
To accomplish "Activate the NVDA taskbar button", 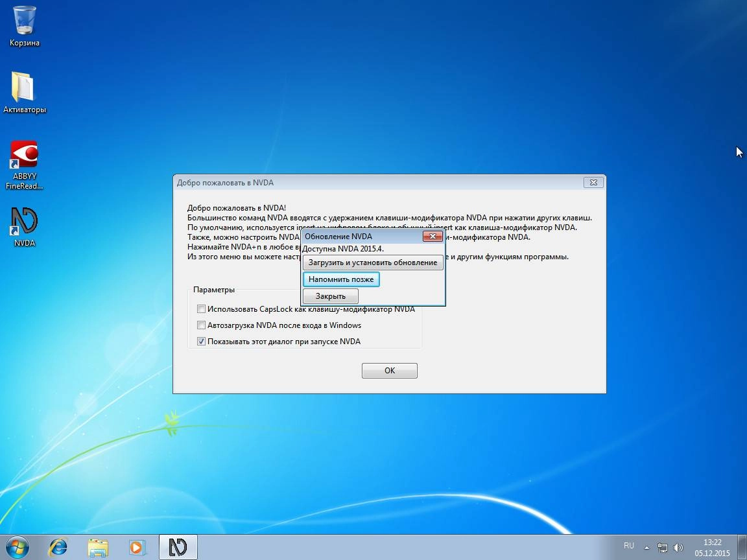I will pyautogui.click(x=178, y=547).
